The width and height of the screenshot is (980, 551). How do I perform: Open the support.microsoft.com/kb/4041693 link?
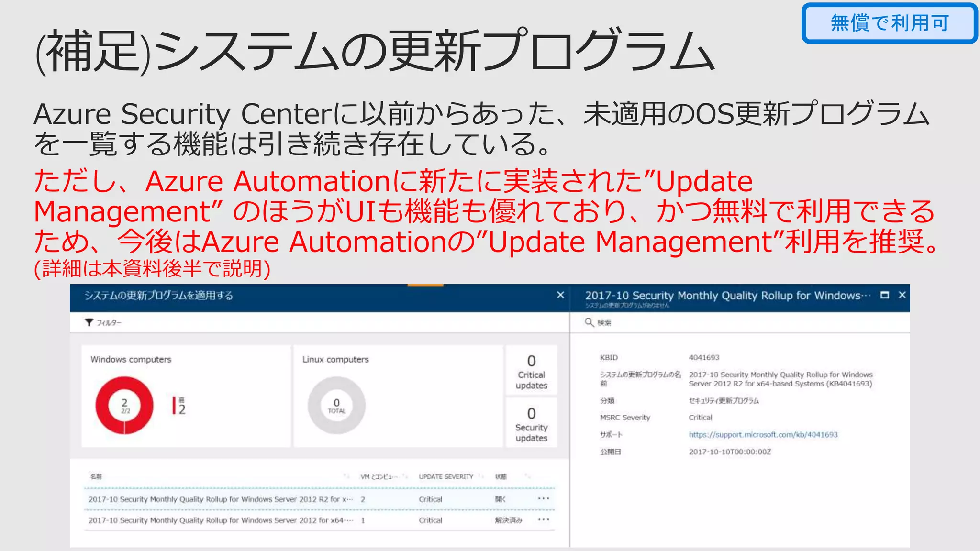click(763, 434)
